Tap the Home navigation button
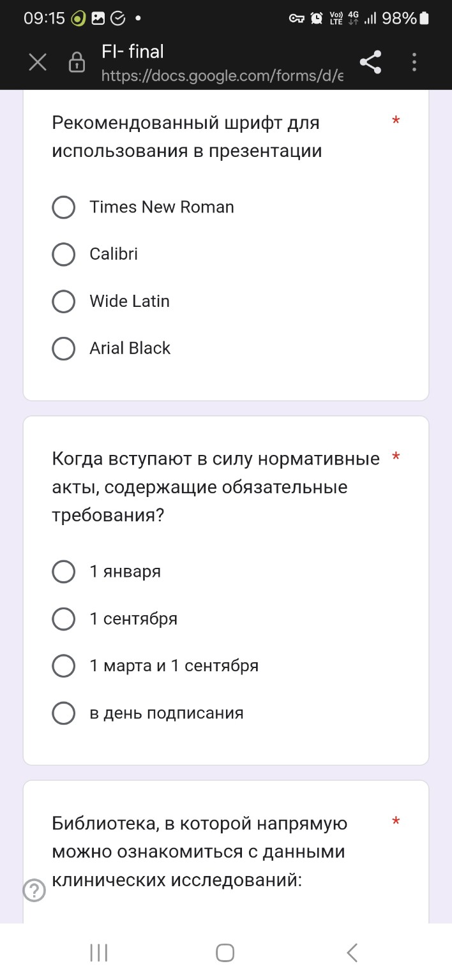The height and width of the screenshot is (980, 452). tap(224, 952)
